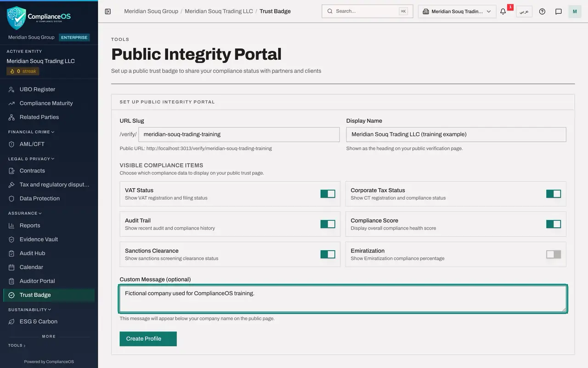Image resolution: width=588 pixels, height=368 pixels.
Task: Click the Tax and regulatory disputes gavel icon
Action: tap(11, 185)
